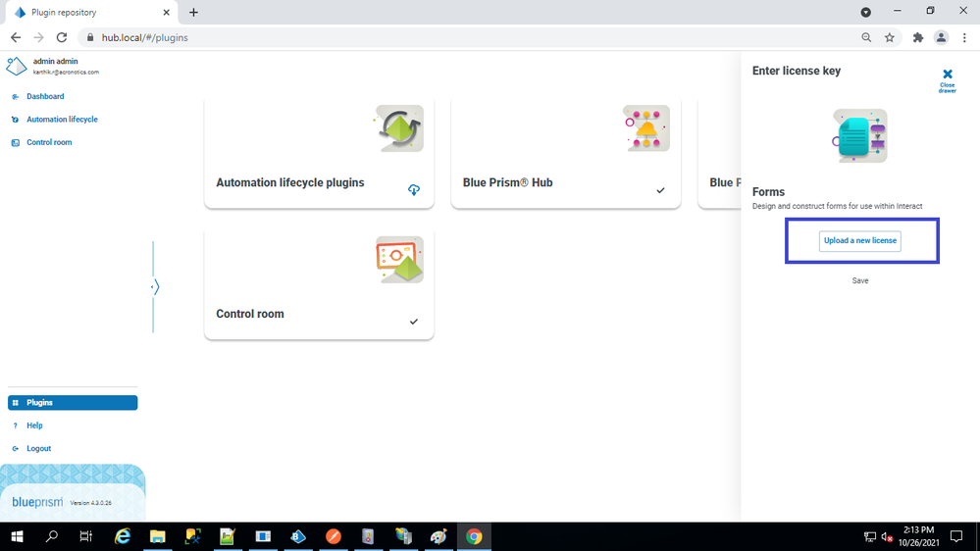Reload the page
The height and width of the screenshot is (551, 980).
tap(61, 37)
